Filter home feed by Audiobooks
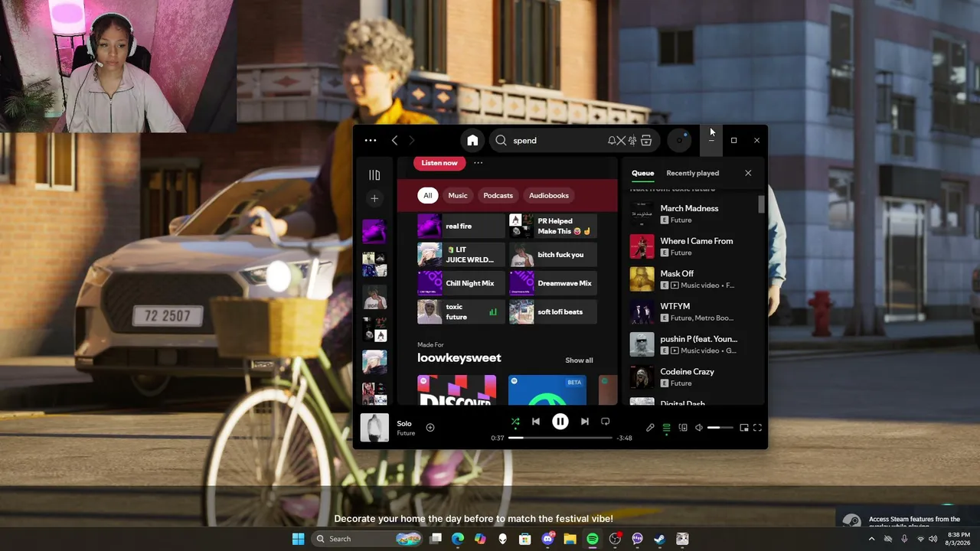This screenshot has height=551, width=980. click(x=549, y=196)
